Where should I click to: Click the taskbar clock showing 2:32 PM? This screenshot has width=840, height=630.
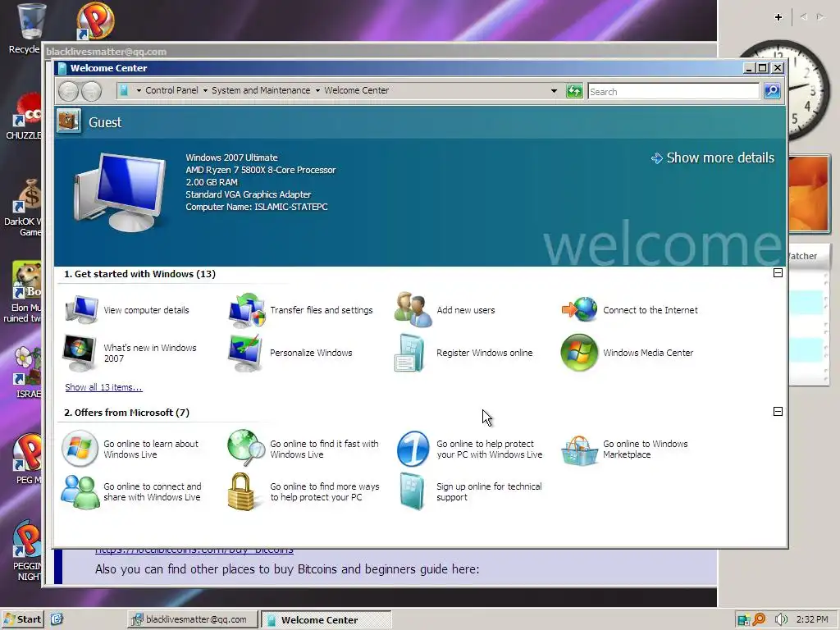point(812,619)
